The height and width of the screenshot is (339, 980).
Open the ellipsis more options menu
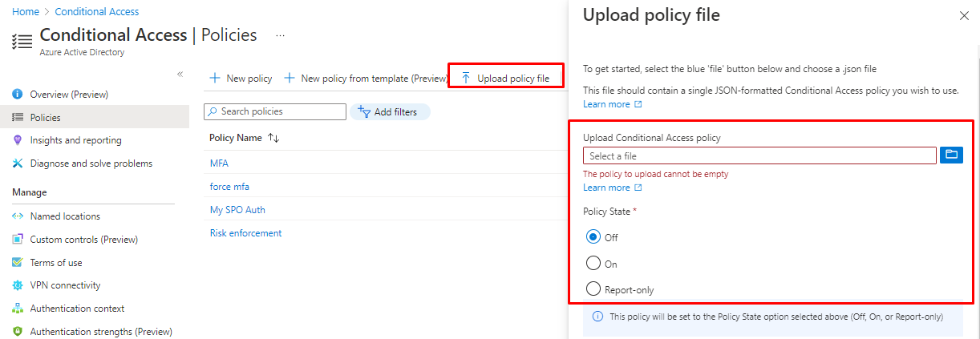pyautogui.click(x=280, y=36)
